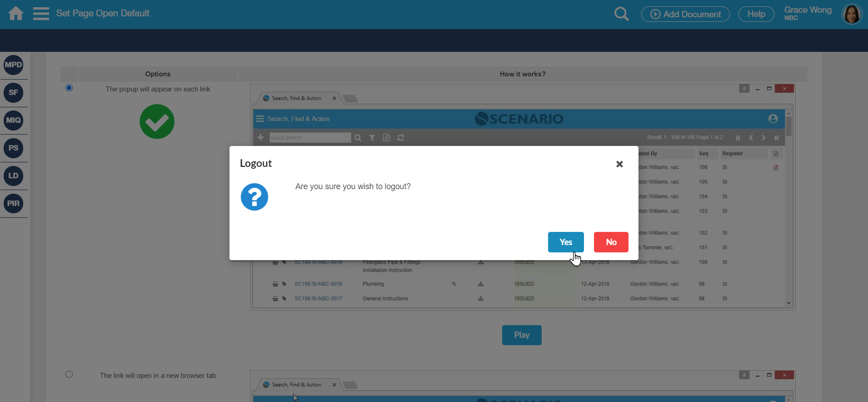Confirm logout with Yes button
The width and height of the screenshot is (868, 402).
[565, 242]
